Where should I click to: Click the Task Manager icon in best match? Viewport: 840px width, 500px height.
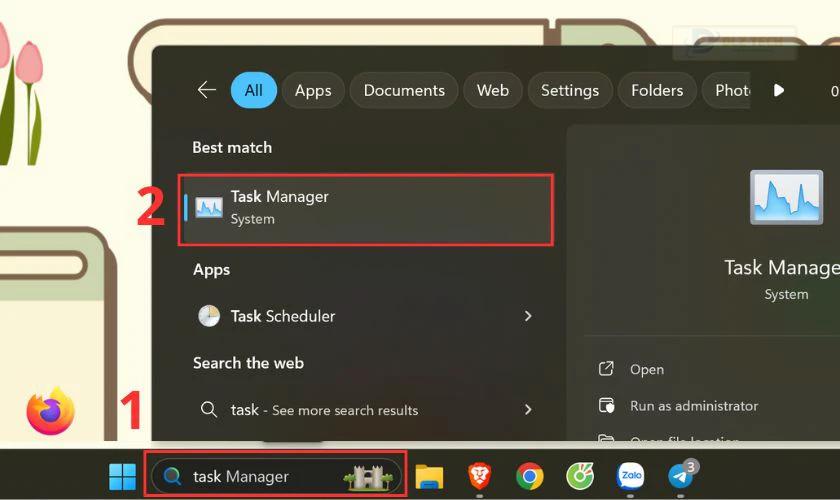pos(209,207)
